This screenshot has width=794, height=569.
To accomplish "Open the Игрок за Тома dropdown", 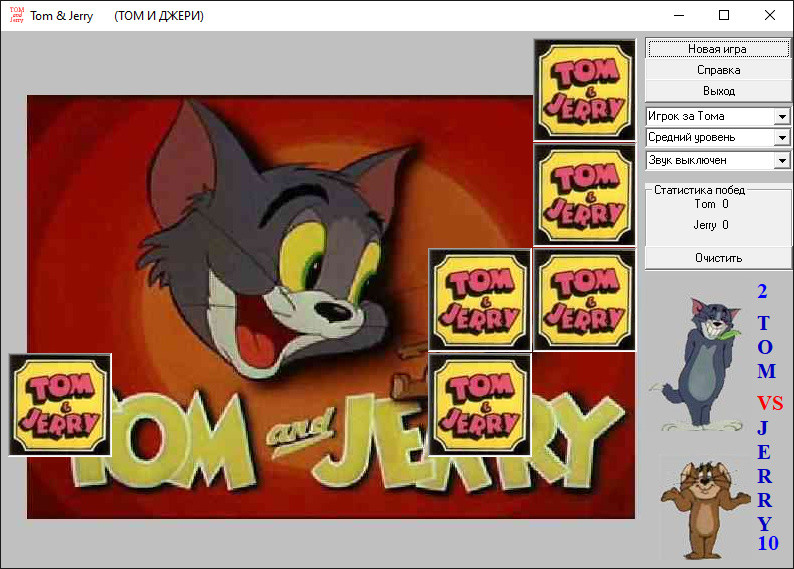I will (x=718, y=116).
